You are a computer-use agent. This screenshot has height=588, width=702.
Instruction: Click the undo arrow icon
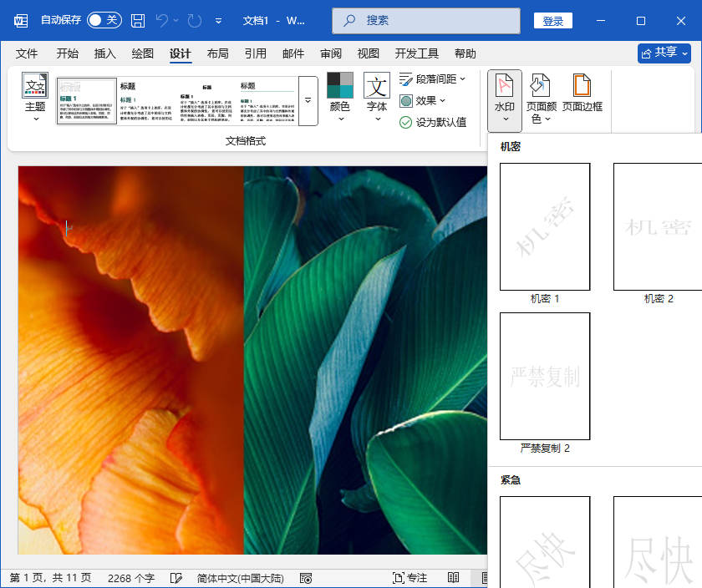coord(163,20)
